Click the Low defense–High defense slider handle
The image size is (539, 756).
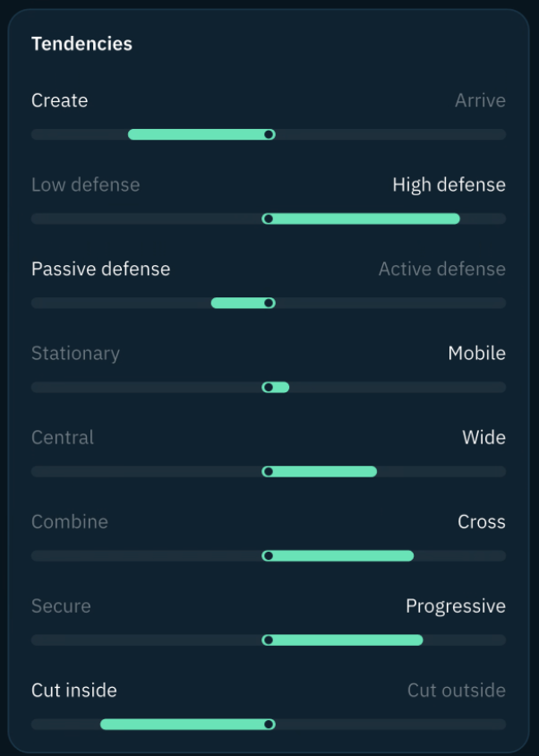269,219
